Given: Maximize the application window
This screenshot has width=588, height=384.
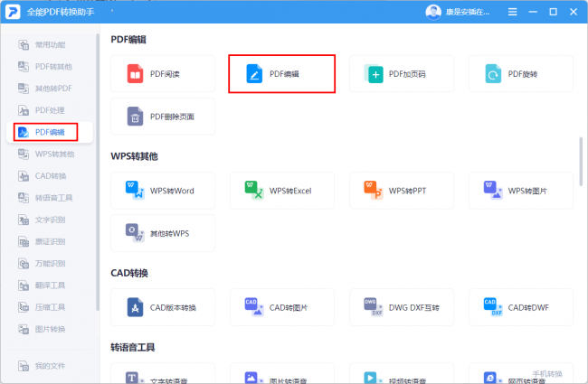Looking at the screenshot, I should pos(553,12).
